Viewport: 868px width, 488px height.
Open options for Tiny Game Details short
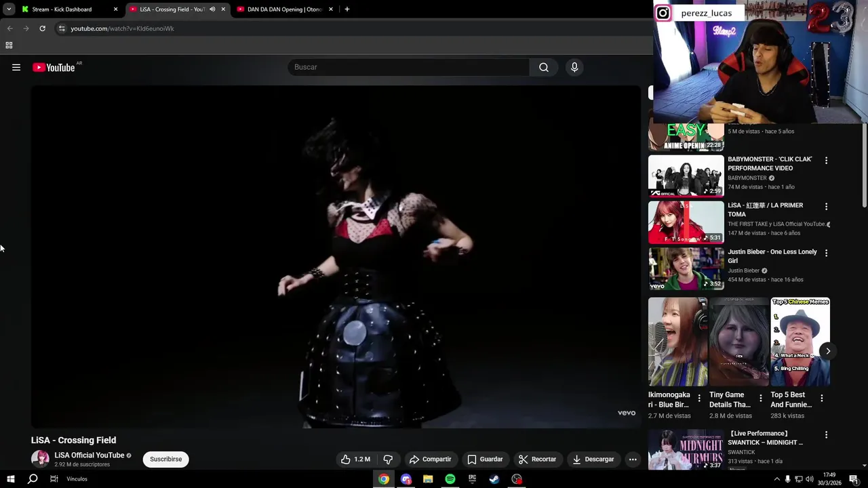tap(760, 399)
